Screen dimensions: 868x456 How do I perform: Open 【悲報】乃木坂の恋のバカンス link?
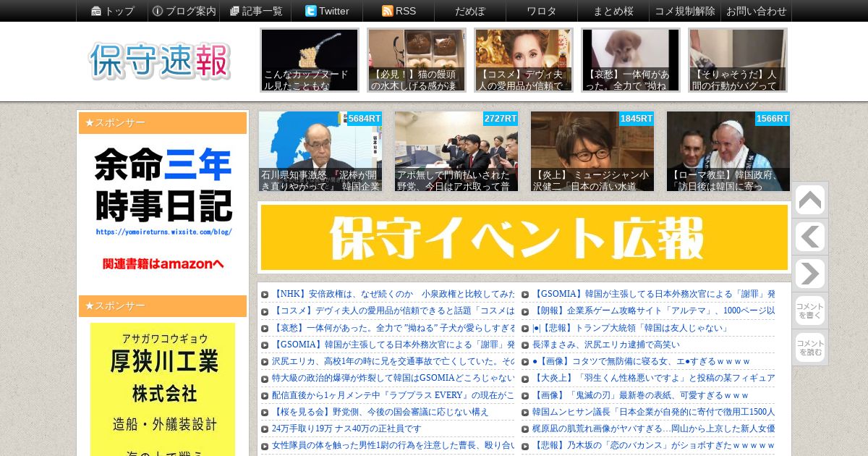coord(653,445)
